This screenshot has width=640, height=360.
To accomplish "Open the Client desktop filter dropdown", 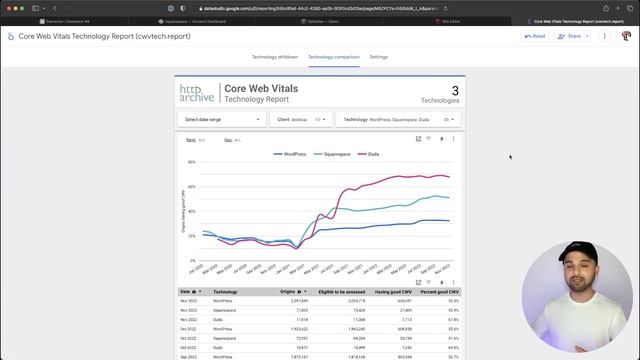I will [x=301, y=120].
